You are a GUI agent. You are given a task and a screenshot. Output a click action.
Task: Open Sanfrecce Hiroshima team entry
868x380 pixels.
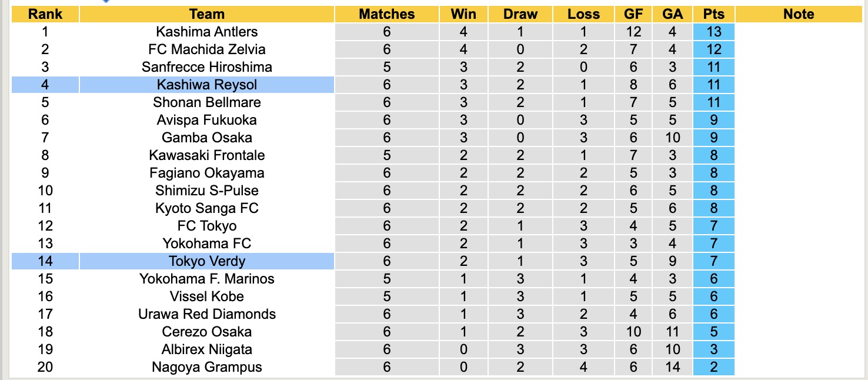click(x=207, y=67)
